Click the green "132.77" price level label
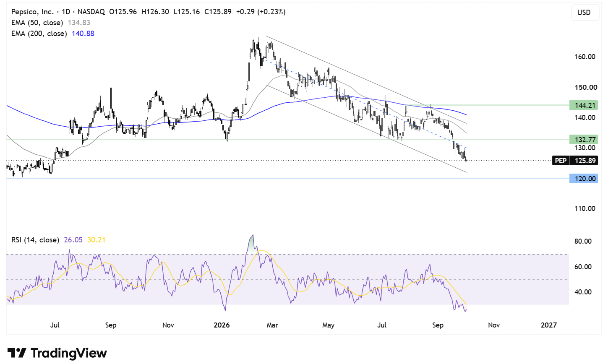608x364 pixels. pos(584,140)
